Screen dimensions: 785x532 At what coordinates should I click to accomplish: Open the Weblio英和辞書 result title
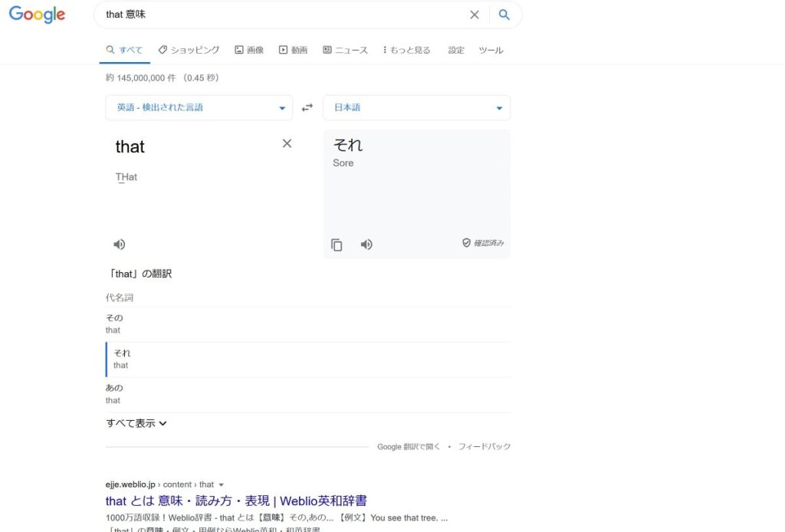[x=236, y=501]
